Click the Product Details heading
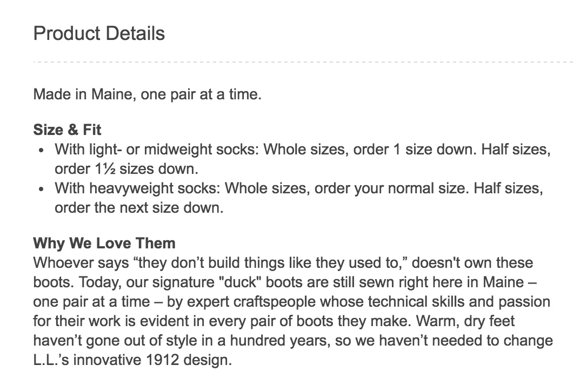The image size is (573, 392). tap(99, 33)
